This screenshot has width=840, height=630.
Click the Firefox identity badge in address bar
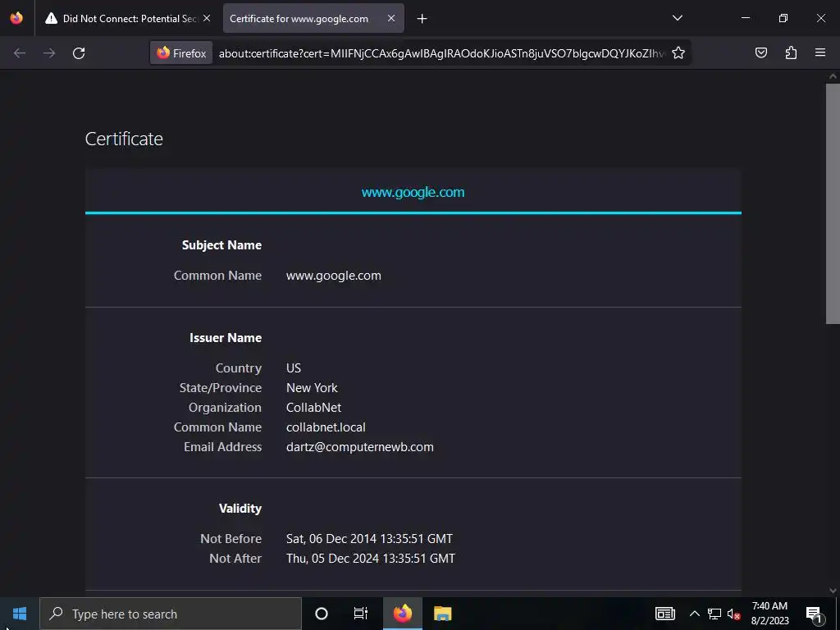(181, 53)
